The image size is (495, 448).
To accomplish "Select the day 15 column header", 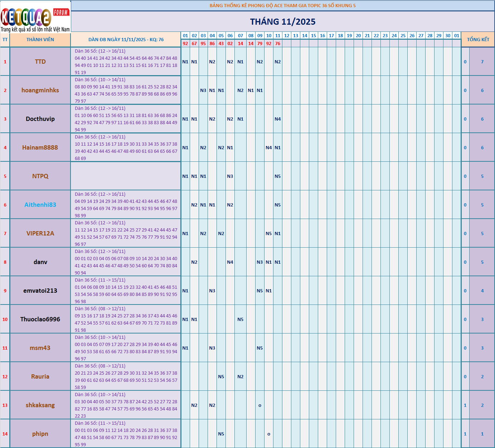I will (x=314, y=36).
